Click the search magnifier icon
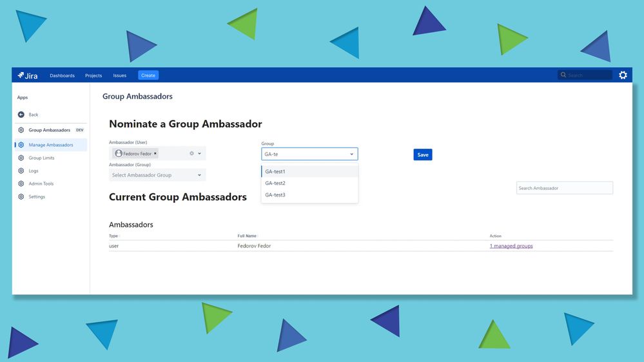The image size is (644, 362). [x=563, y=75]
